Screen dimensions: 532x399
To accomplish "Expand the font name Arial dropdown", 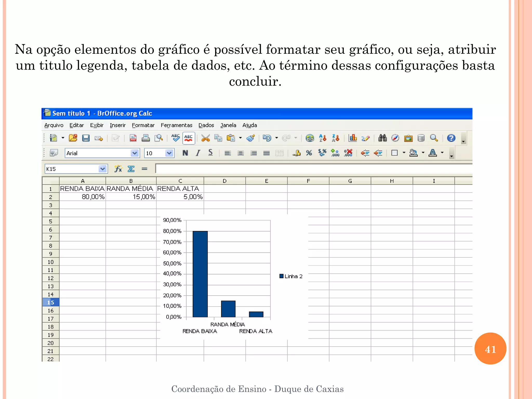I will 134,153.
